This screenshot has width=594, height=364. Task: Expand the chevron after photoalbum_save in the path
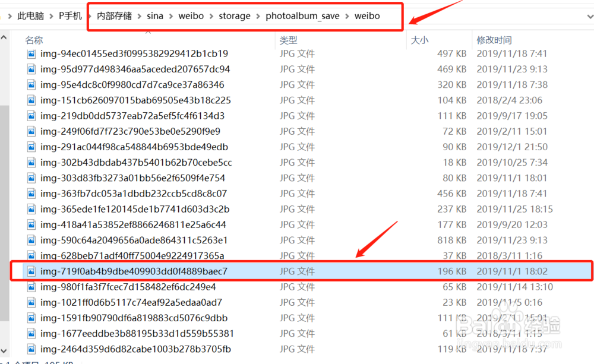pos(347,16)
